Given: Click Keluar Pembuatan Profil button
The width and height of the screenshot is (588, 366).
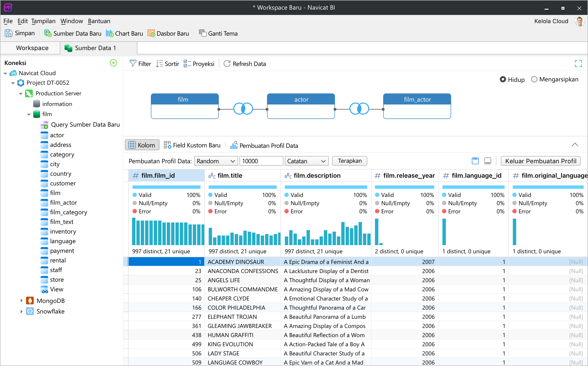Looking at the screenshot, I should click(x=541, y=161).
